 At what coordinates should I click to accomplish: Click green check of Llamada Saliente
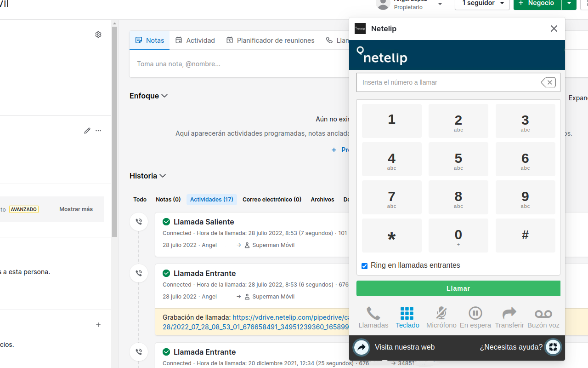point(166,222)
